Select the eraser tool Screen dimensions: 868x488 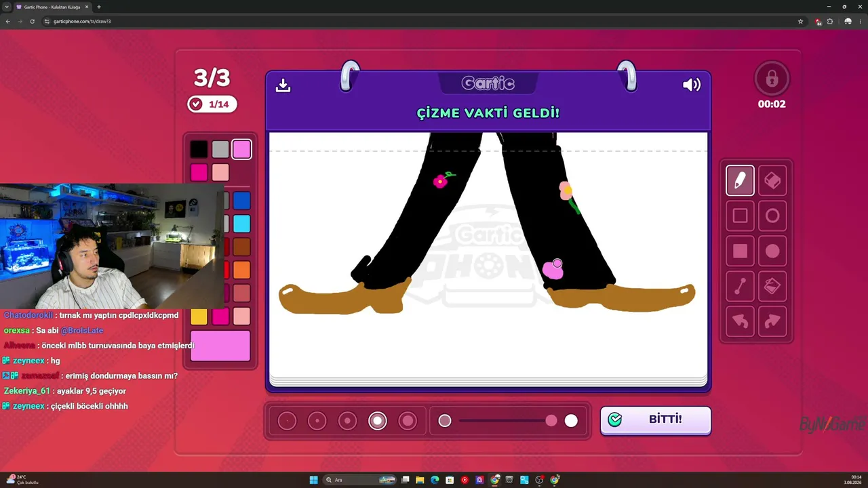coord(772,180)
